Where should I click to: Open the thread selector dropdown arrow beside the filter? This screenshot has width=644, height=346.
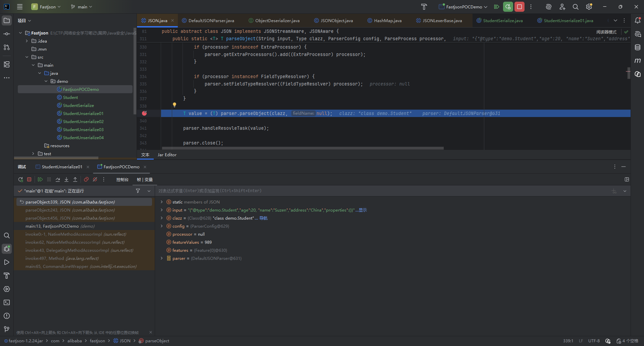(149, 191)
